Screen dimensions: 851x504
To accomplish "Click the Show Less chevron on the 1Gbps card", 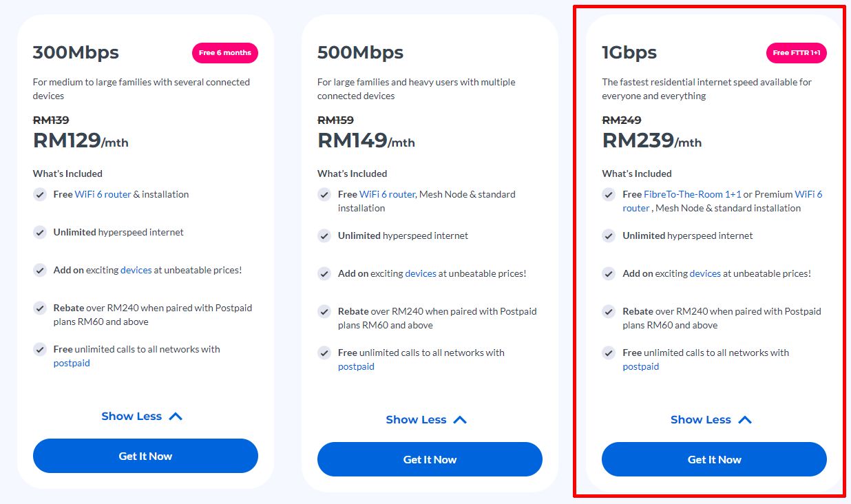I will (x=745, y=419).
